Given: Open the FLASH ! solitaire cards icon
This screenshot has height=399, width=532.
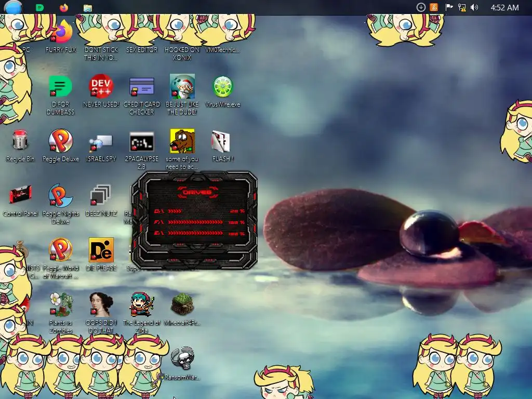Looking at the screenshot, I should (221, 141).
